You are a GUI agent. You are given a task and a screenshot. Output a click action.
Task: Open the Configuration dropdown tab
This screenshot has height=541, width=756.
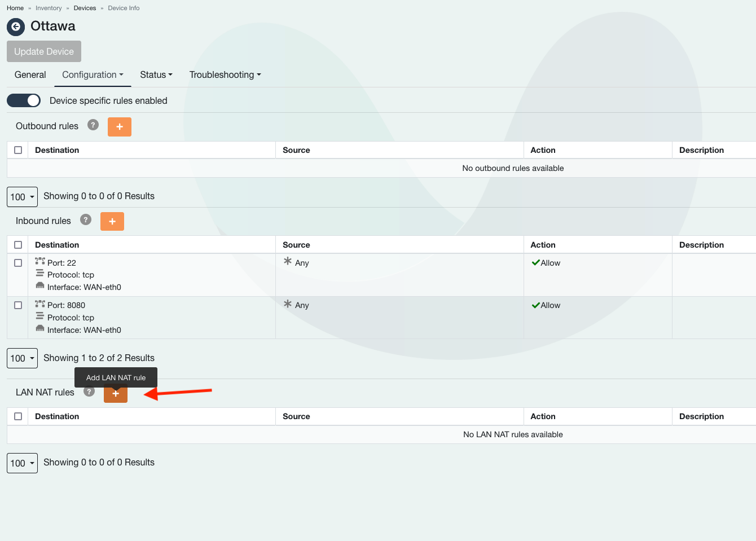click(93, 75)
